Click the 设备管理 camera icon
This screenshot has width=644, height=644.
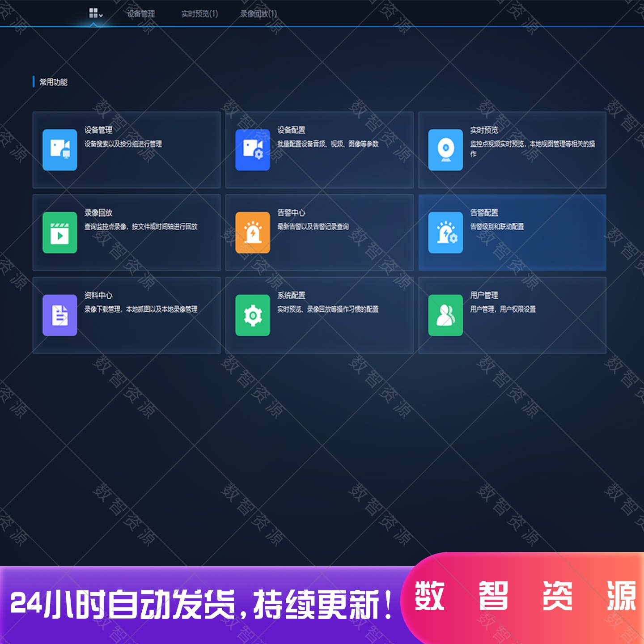tap(60, 150)
